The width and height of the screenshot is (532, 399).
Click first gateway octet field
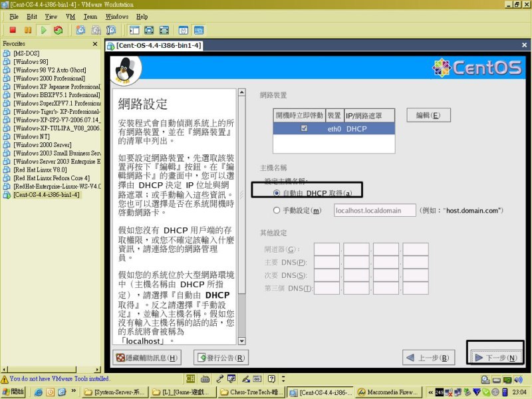327,249
